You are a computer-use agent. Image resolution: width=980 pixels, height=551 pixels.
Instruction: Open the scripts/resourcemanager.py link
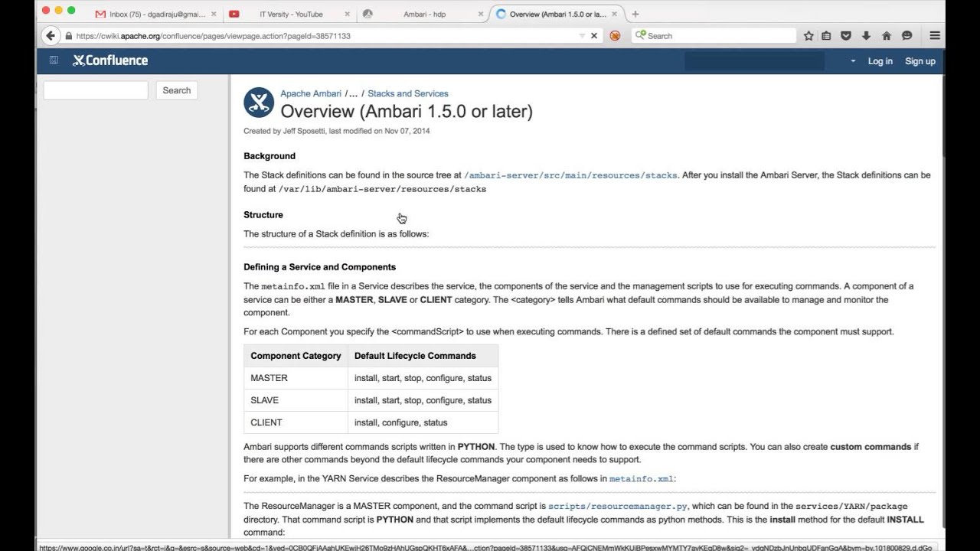[618, 507]
